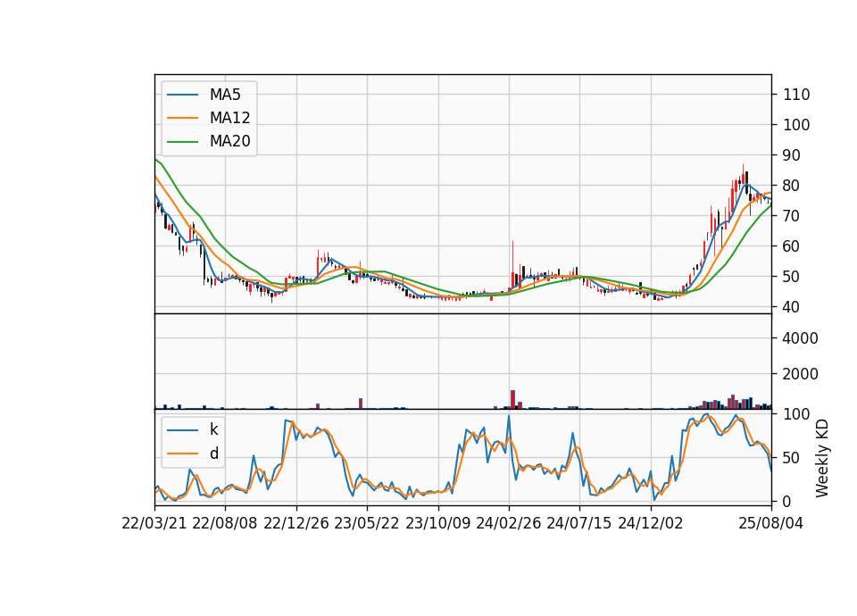This screenshot has height=616, width=857.
Task: Click the tallest volume bar near 24/02/26
Action: pyautogui.click(x=512, y=400)
